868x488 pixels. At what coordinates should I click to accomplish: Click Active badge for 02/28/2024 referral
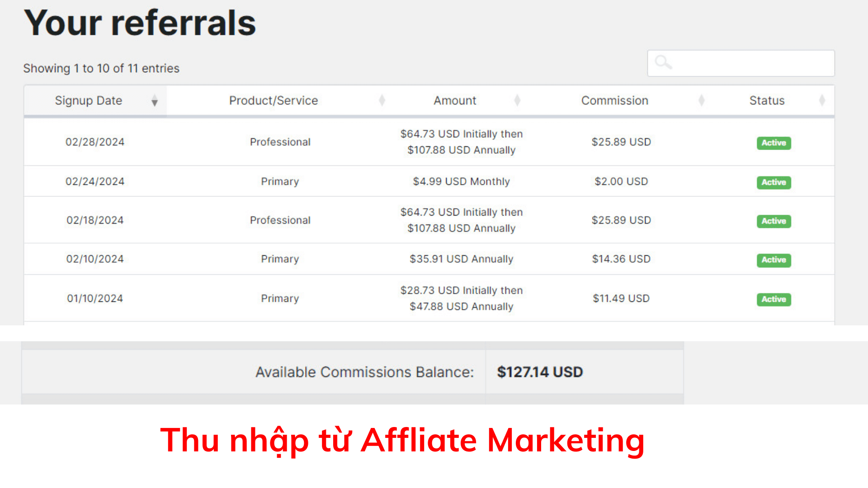tap(774, 143)
